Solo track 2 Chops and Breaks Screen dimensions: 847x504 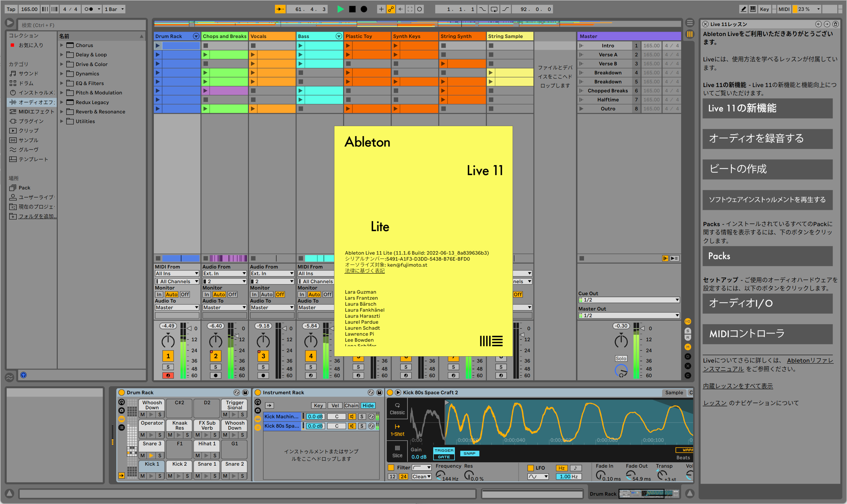coord(215,367)
